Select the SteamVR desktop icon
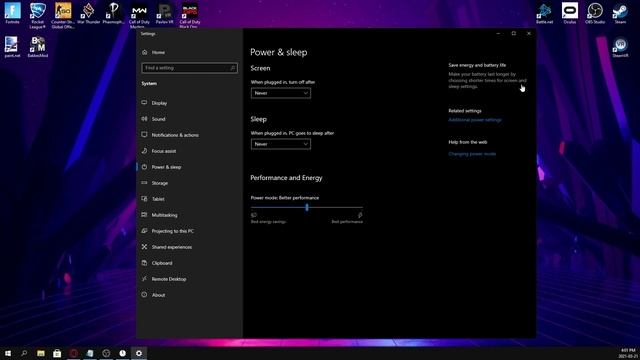 [x=620, y=47]
